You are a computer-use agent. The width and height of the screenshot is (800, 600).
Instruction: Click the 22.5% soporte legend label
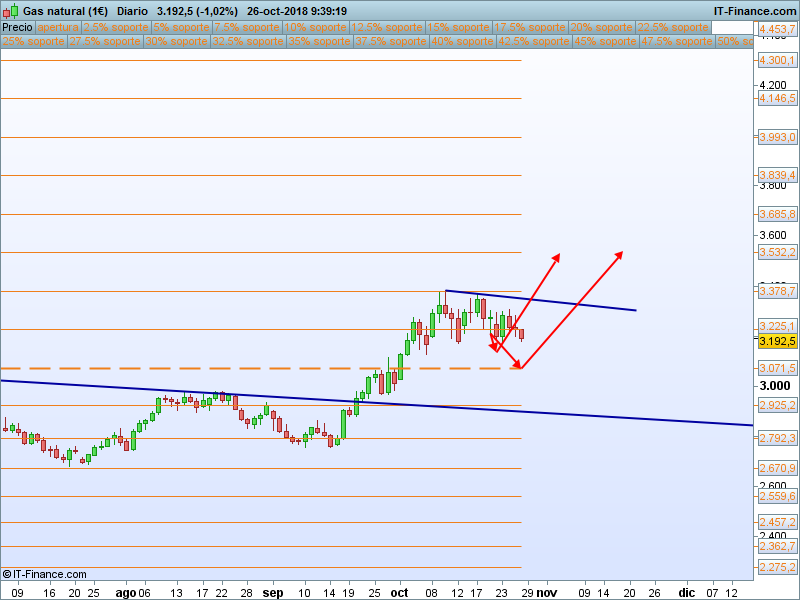tap(674, 28)
